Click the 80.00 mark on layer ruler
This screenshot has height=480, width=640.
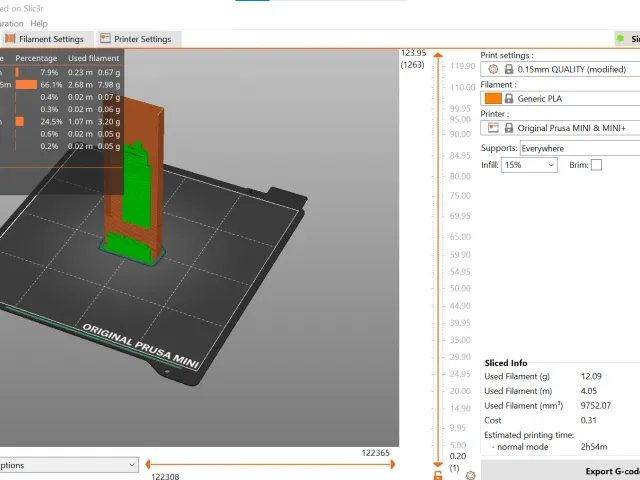pyautogui.click(x=460, y=176)
